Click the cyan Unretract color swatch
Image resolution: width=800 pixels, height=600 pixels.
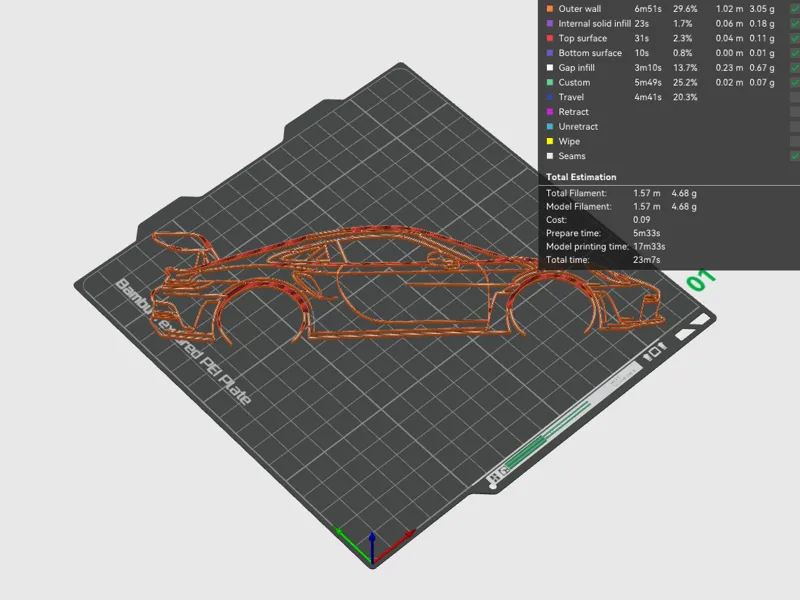pos(549,127)
